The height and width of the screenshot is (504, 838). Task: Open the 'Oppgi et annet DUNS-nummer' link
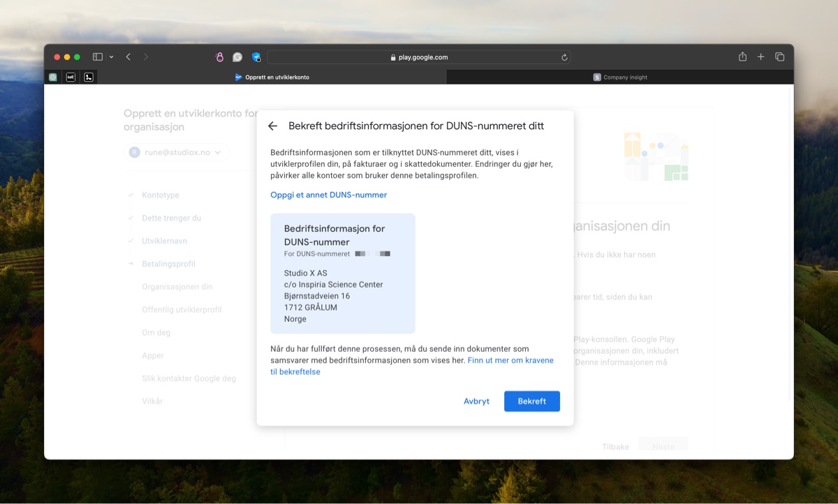click(329, 195)
